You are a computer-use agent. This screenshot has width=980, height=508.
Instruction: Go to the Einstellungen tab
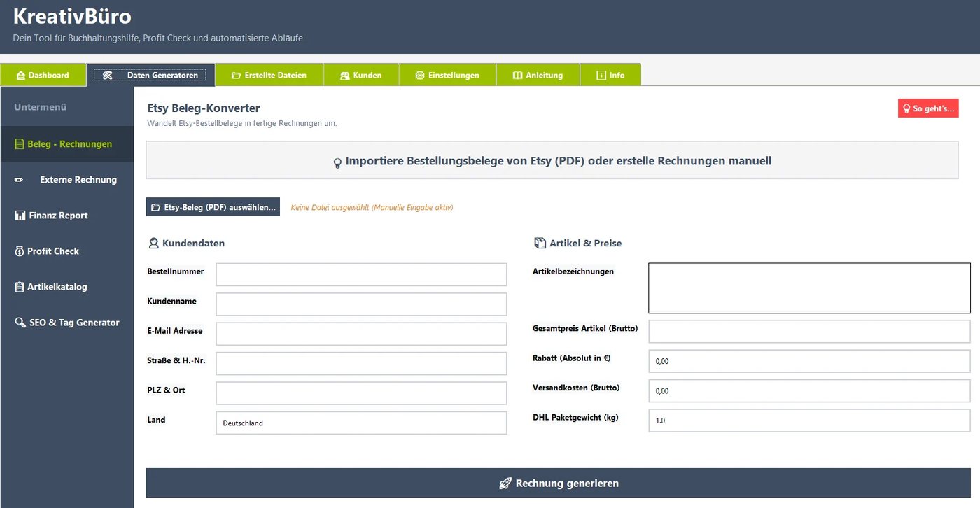447,75
